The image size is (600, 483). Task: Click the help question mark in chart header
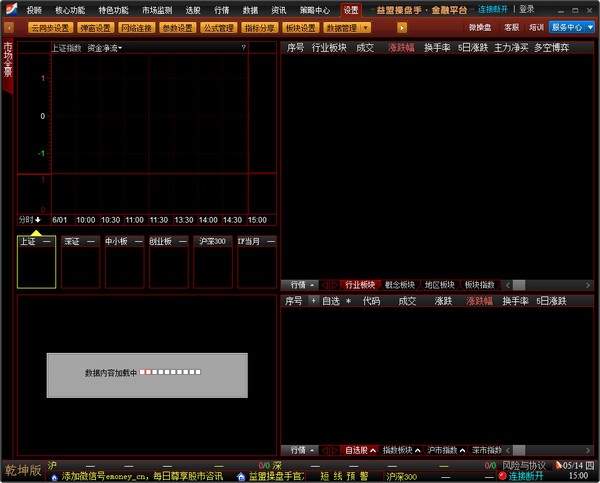click(x=243, y=47)
